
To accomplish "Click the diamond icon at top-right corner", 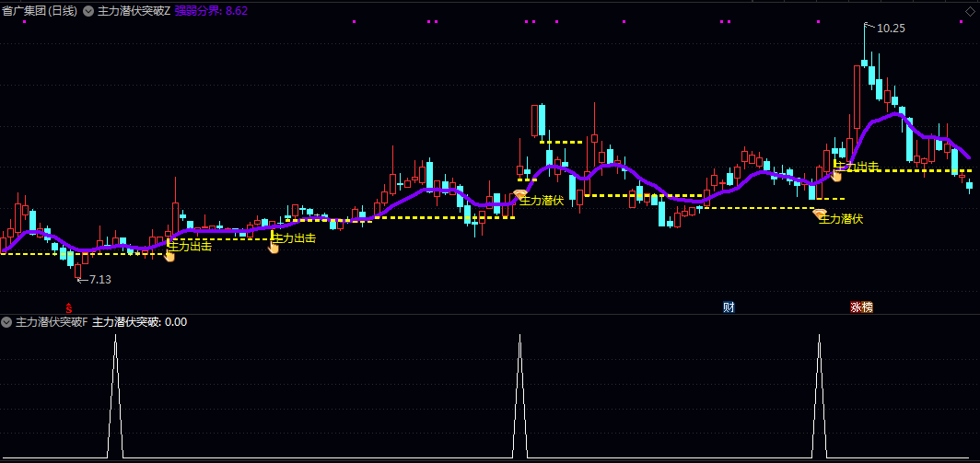I will (969, 10).
